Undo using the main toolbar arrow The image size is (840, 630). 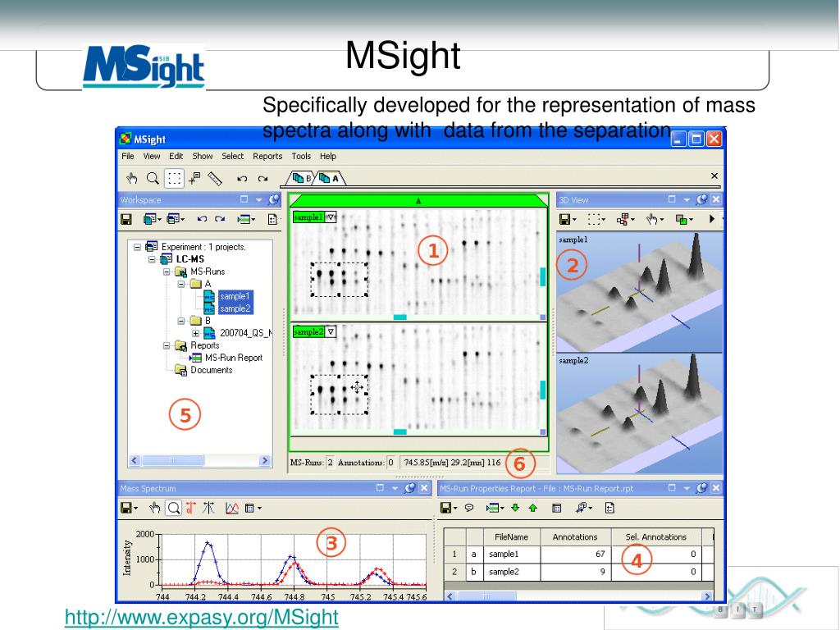tap(242, 178)
